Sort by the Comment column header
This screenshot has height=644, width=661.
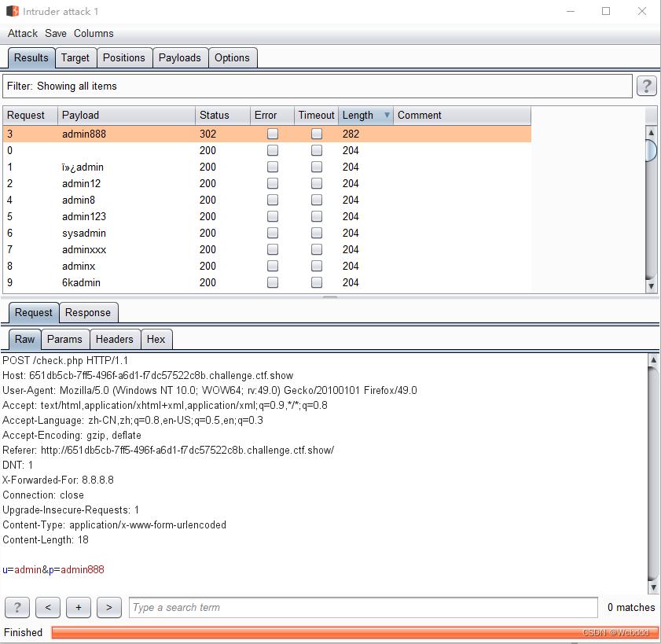click(x=462, y=115)
